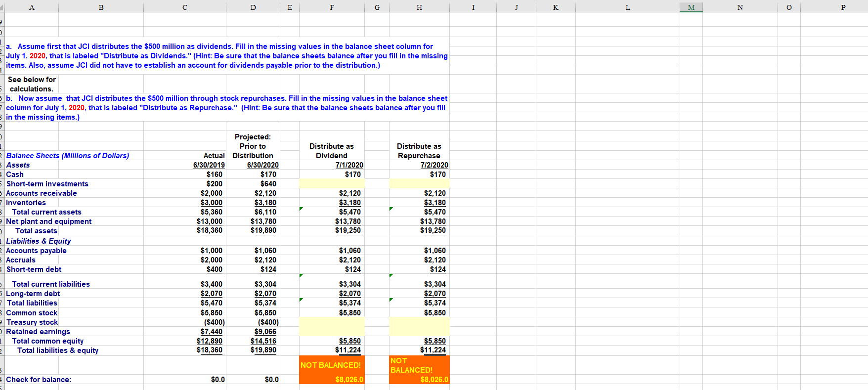Select column F header
868x390 pixels.
point(332,7)
